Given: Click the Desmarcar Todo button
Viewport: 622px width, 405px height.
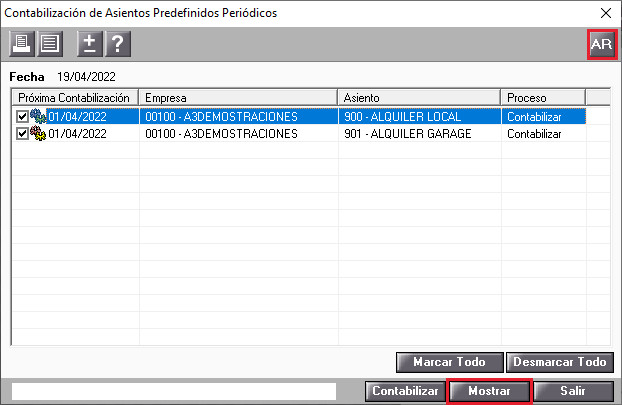Looking at the screenshot, I should (560, 362).
